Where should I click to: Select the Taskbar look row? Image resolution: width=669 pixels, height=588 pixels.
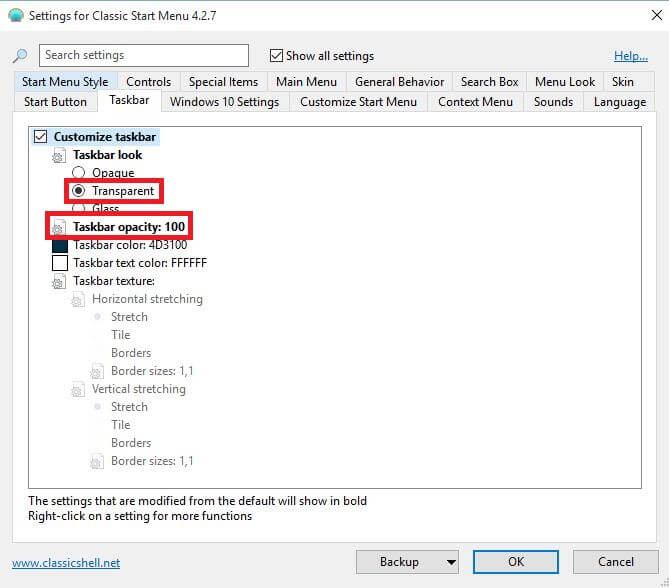(x=108, y=155)
